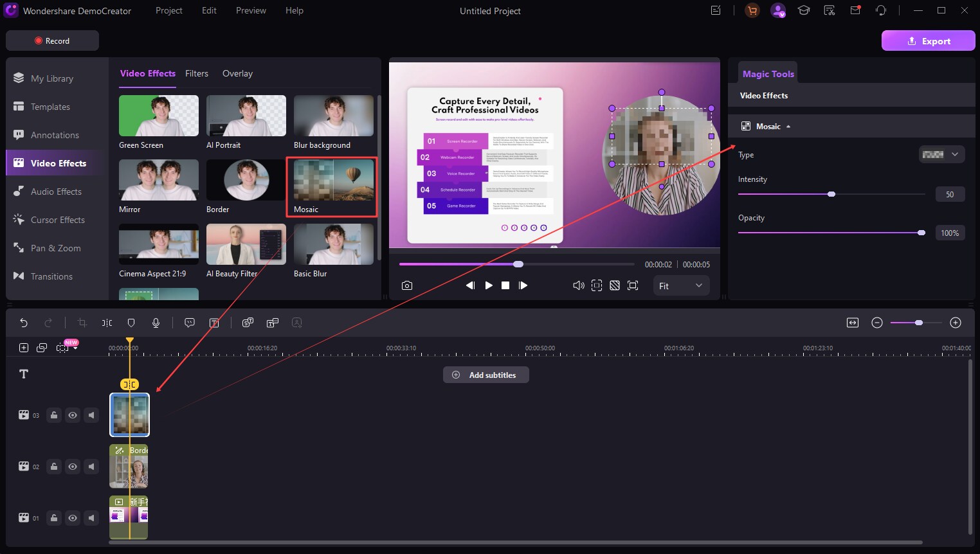Hide track 02 with the eye icon
980x554 pixels.
coord(73,467)
